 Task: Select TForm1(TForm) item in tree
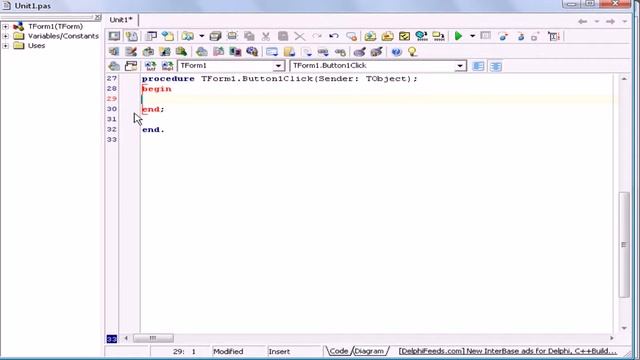click(x=56, y=26)
